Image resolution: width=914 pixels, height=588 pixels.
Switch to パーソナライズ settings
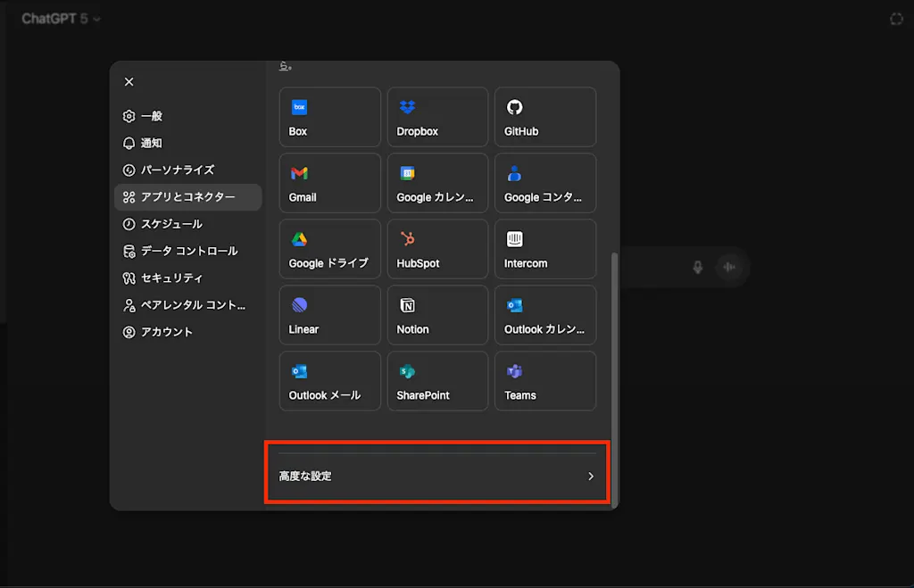click(188, 170)
